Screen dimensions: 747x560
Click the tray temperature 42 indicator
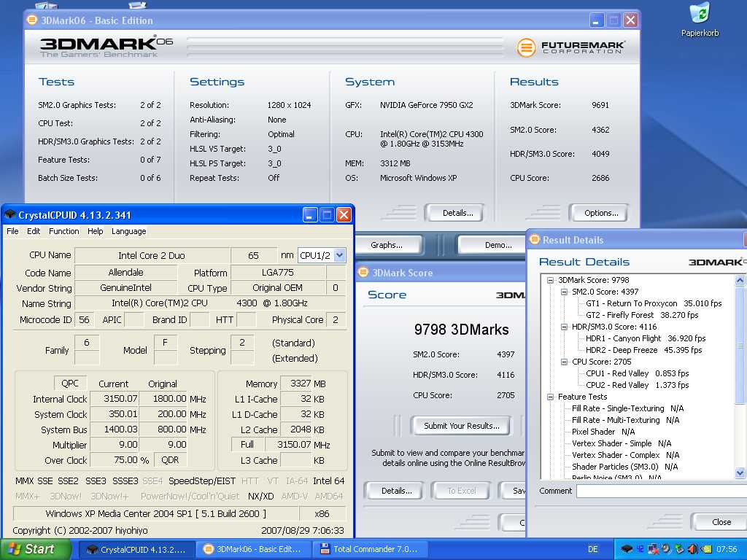tap(640, 549)
